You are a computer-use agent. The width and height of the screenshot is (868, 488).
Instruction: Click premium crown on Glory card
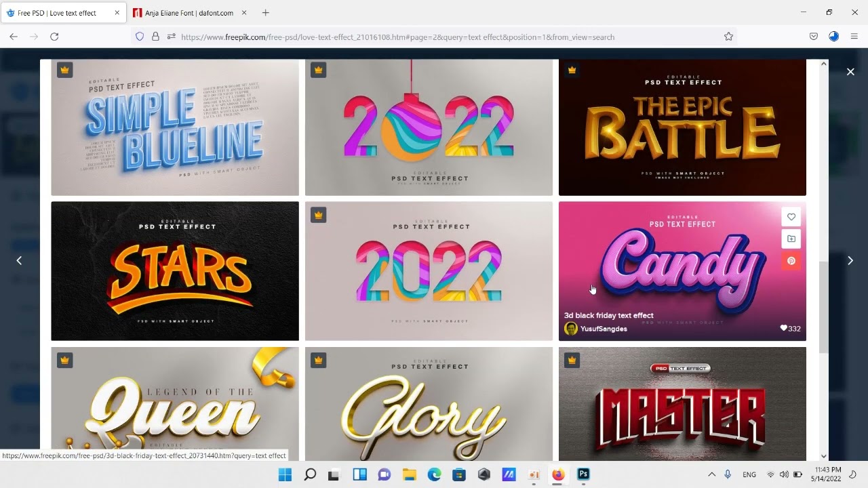point(318,361)
